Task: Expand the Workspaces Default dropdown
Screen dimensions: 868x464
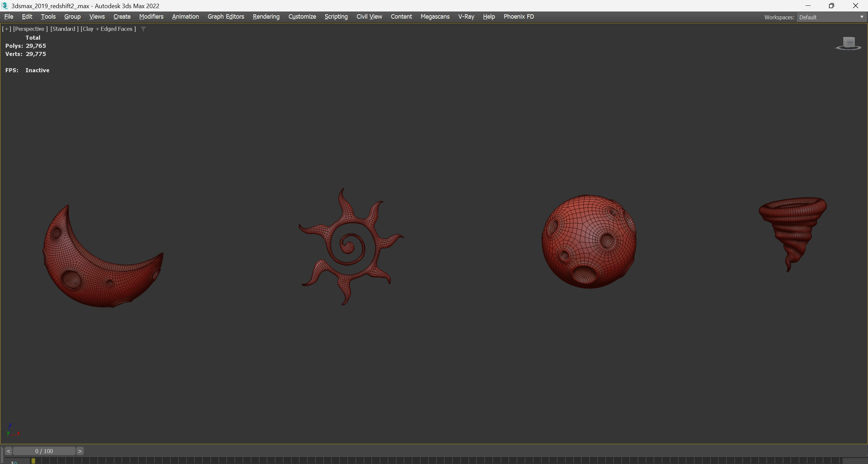Action: tap(862, 17)
